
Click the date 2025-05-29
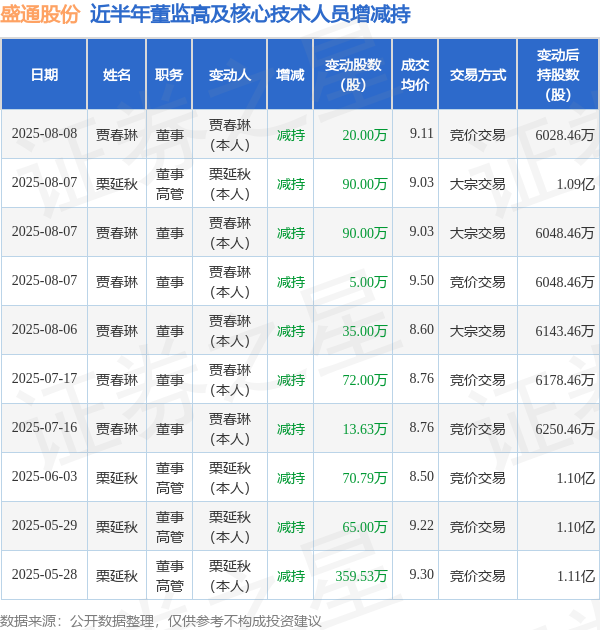[44, 526]
